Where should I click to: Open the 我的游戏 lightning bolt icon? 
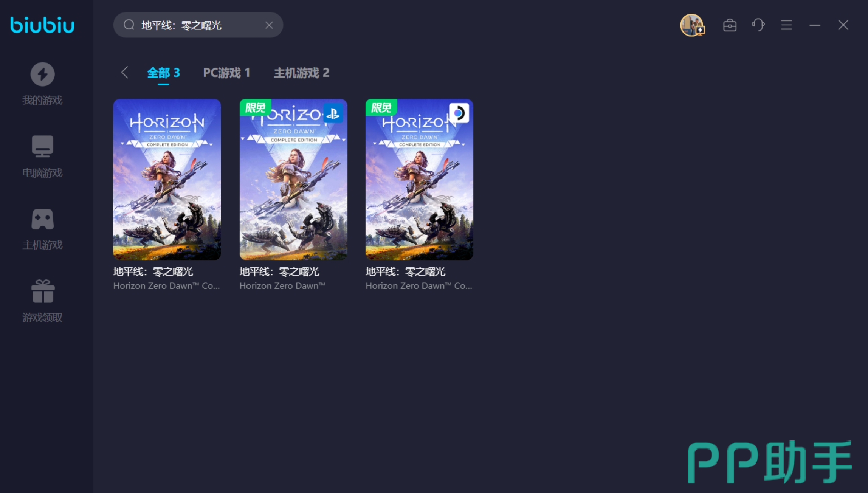tap(42, 74)
